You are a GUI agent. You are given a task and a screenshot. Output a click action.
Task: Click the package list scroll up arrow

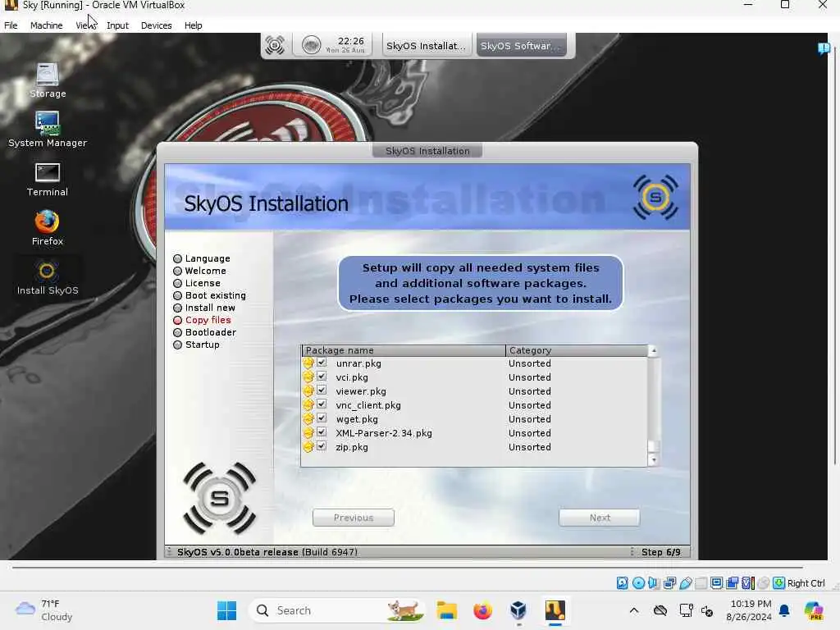click(653, 351)
